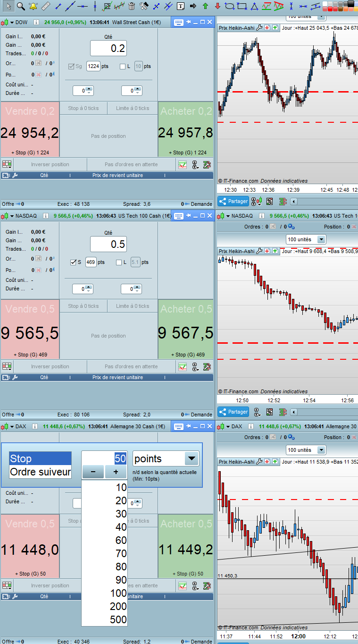Select the ruler measuring tool
This screenshot has height=644, width=358.
pos(46,6)
